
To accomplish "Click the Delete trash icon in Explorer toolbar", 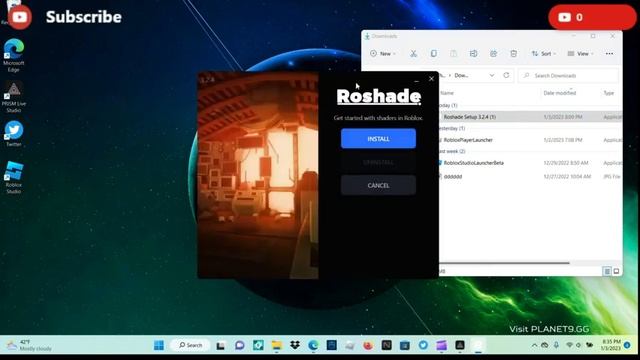I will (x=513, y=53).
